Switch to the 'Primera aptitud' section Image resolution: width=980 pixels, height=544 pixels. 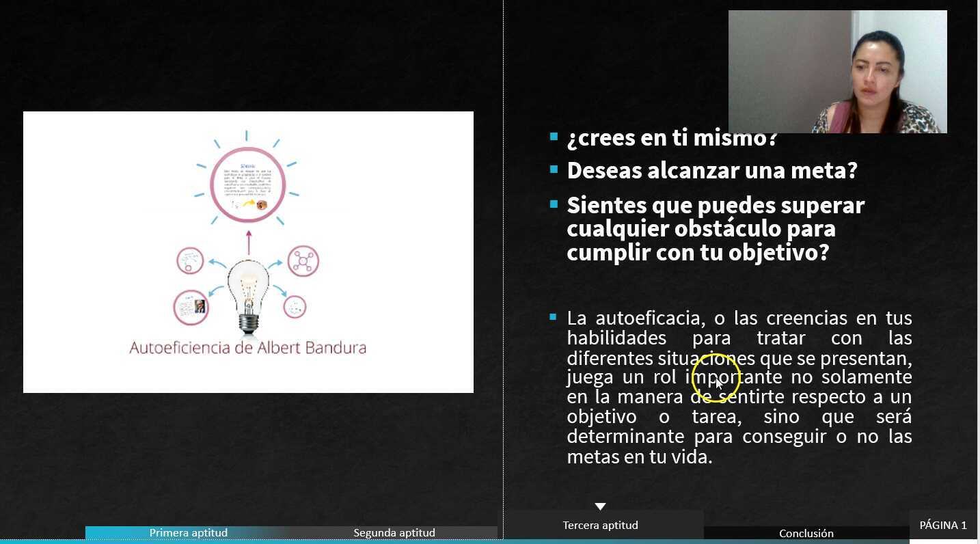pyautogui.click(x=188, y=532)
